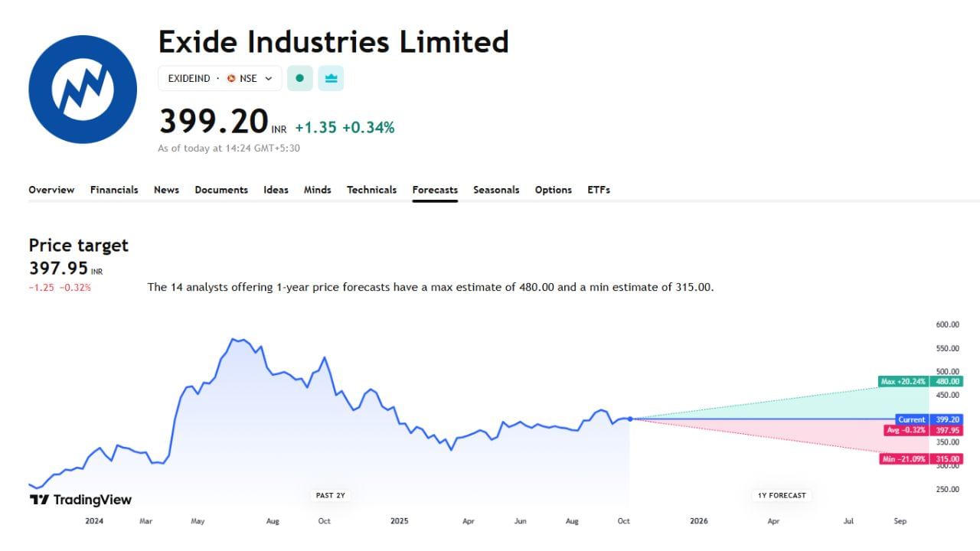
Task: Open the teal launch-chart icon
Action: pyautogui.click(x=330, y=78)
